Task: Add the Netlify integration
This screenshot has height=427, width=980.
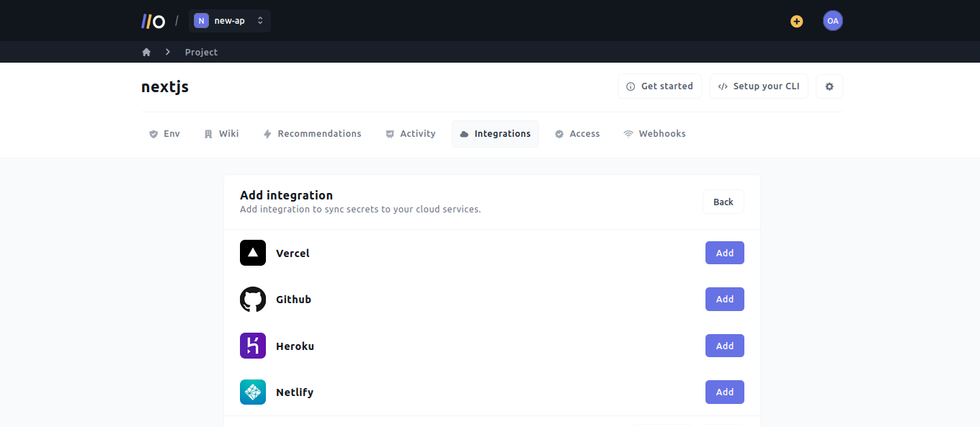Action: coord(724,392)
